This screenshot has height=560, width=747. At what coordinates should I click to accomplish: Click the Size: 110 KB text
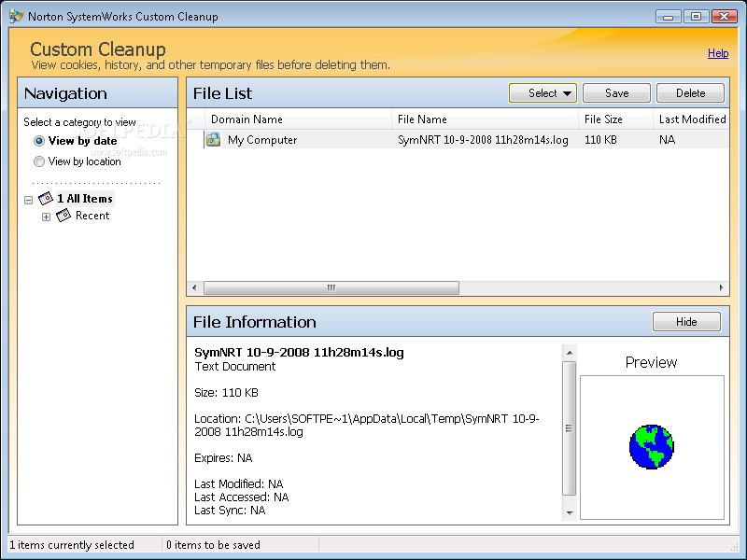point(226,393)
